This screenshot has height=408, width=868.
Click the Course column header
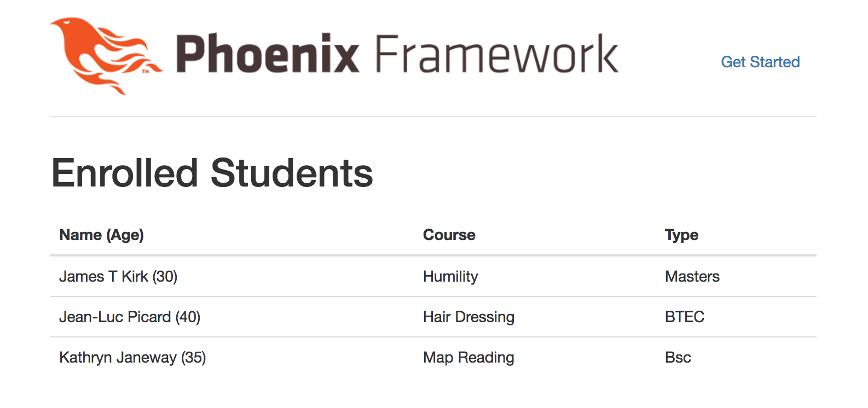click(449, 235)
